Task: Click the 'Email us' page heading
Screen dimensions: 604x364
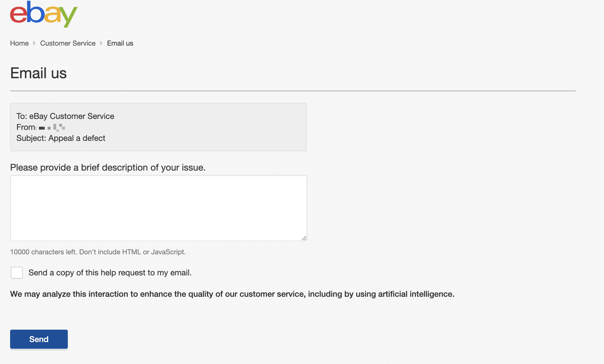Action: click(x=38, y=73)
